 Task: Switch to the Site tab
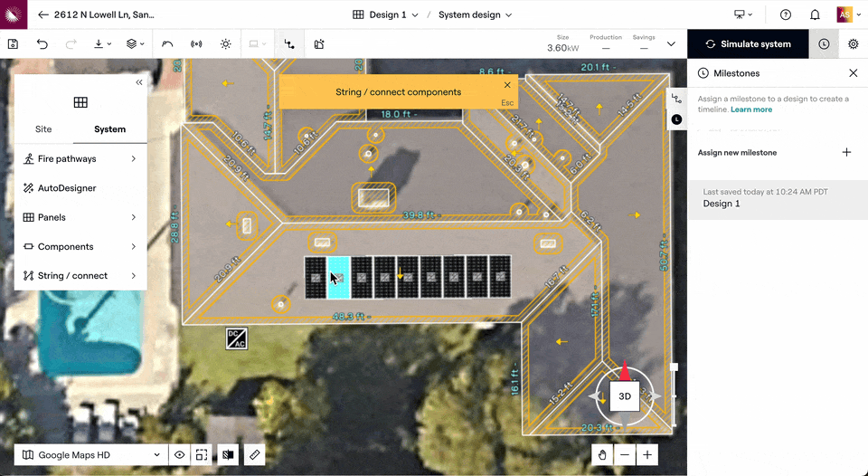tap(43, 129)
